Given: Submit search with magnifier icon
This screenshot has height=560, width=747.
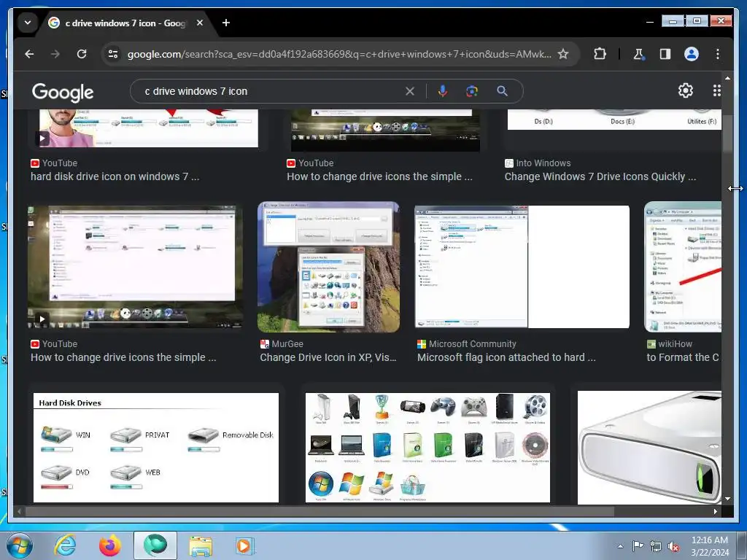Looking at the screenshot, I should pyautogui.click(x=502, y=91).
